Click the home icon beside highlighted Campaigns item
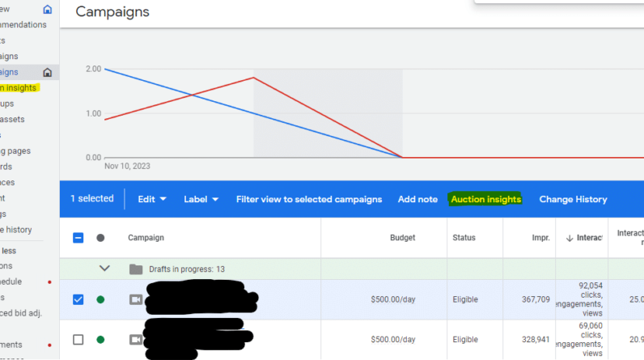Viewport: 644px width, 360px height. click(x=48, y=72)
